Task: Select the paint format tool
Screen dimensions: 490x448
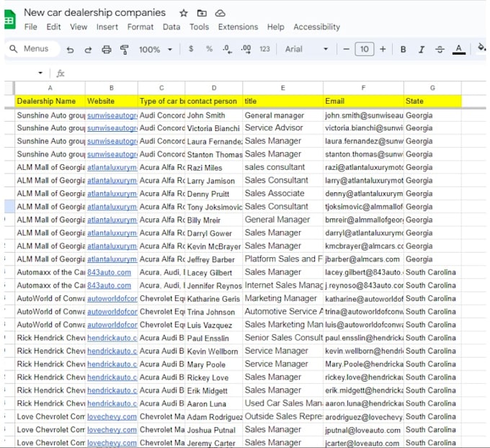Action: coord(125,50)
